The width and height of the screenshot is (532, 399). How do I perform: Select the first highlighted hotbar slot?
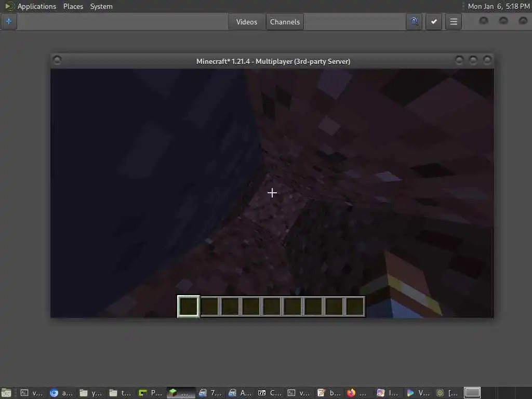coord(189,306)
